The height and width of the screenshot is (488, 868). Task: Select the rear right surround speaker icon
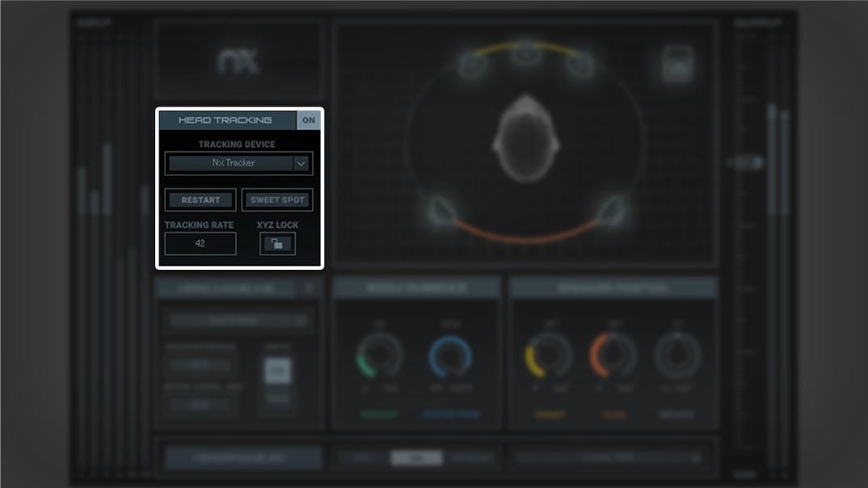click(612, 210)
